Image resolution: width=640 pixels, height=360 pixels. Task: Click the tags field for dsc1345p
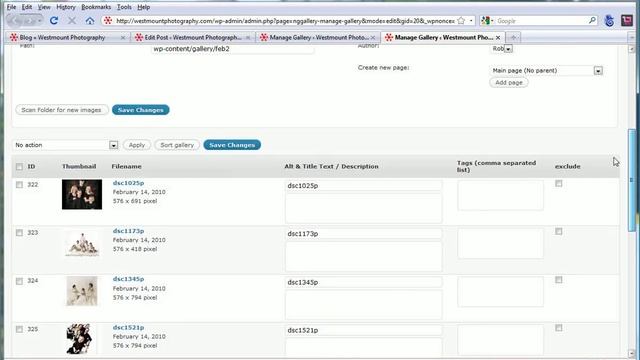[500, 292]
